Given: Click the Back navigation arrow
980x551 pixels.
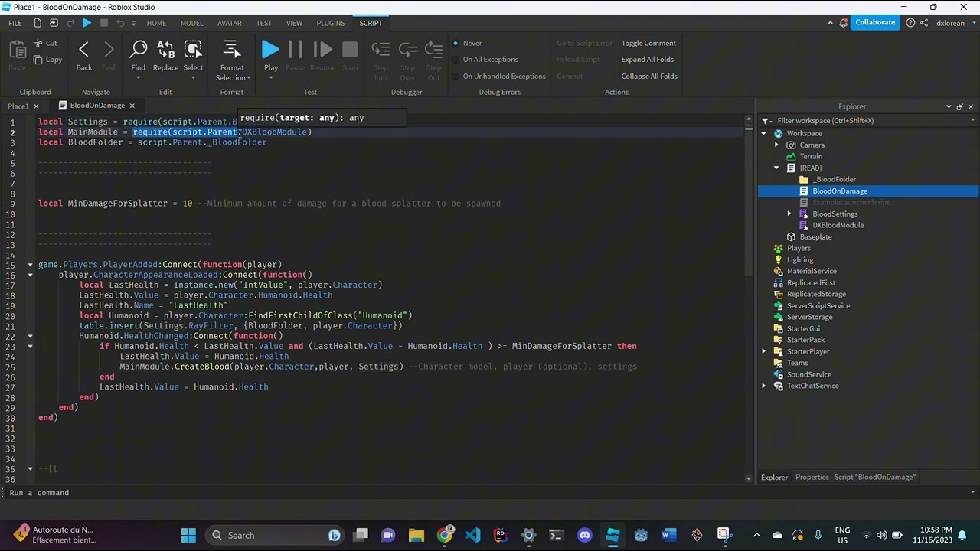Looking at the screenshot, I should pyautogui.click(x=84, y=51).
